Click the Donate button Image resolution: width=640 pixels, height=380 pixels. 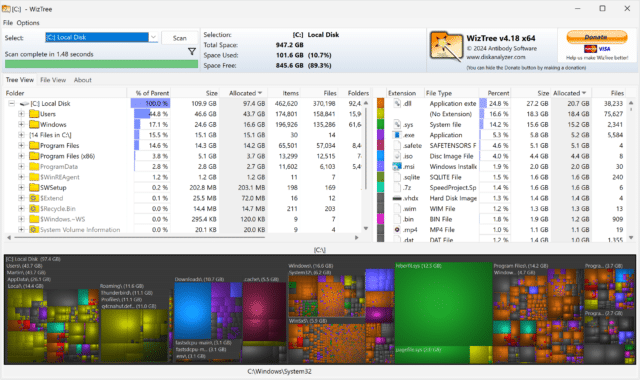(597, 37)
